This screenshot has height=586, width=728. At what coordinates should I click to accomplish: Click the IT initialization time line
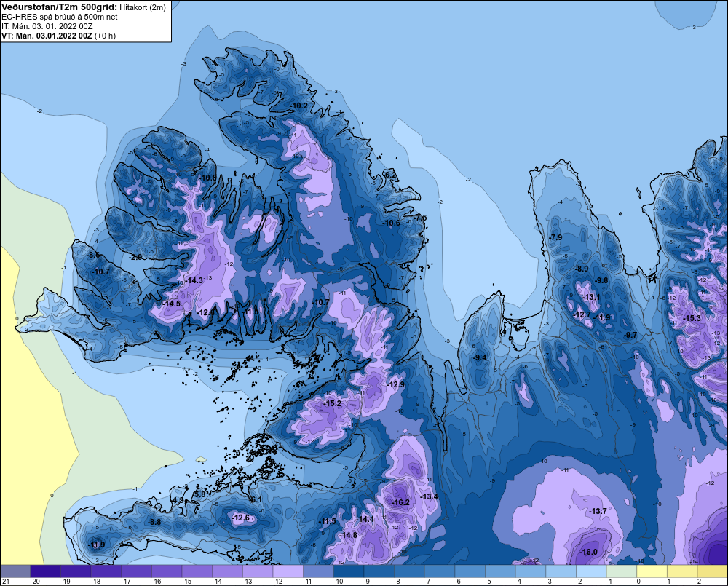click(47, 26)
